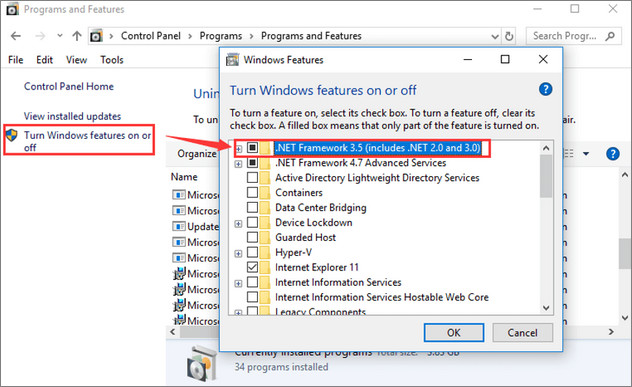The height and width of the screenshot is (387, 632).
Task: Click Control Panel breadcrumb in address bar
Action: tap(151, 36)
